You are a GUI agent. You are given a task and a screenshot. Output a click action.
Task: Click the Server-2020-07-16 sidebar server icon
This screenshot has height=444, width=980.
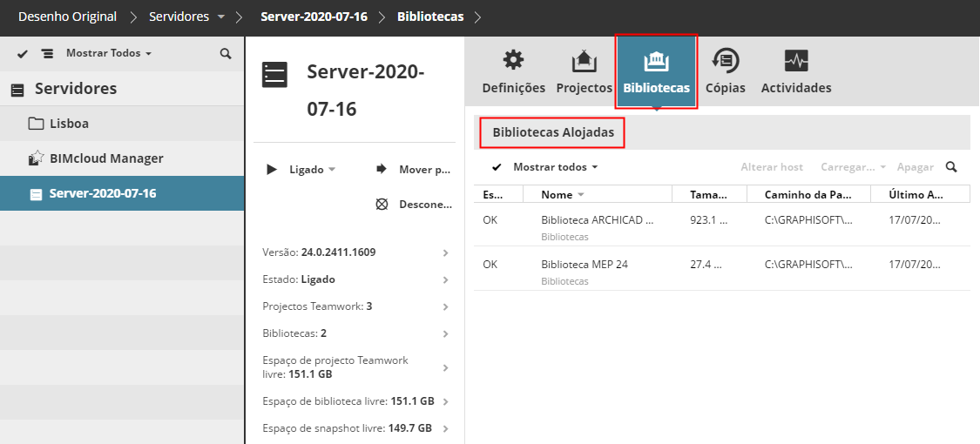pyautogui.click(x=37, y=194)
